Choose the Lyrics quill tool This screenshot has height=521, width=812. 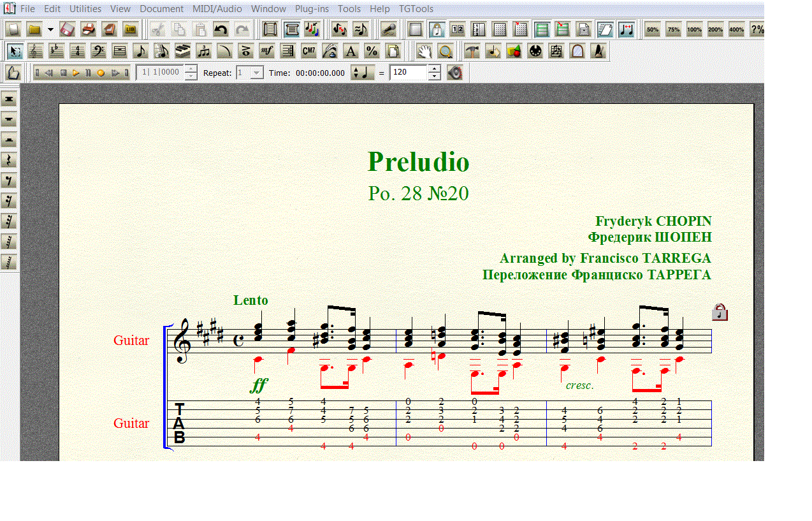click(x=330, y=51)
